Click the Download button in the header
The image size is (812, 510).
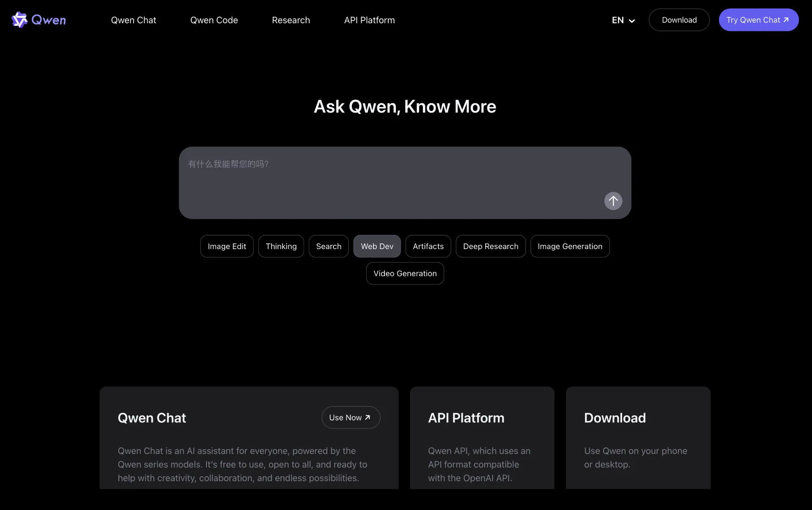679,19
